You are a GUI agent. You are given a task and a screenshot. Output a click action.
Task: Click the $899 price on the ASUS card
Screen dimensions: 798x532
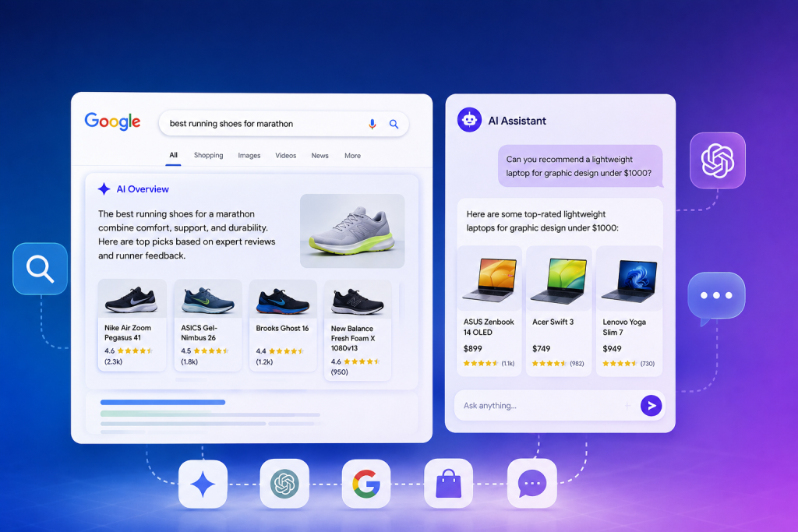coord(473,348)
